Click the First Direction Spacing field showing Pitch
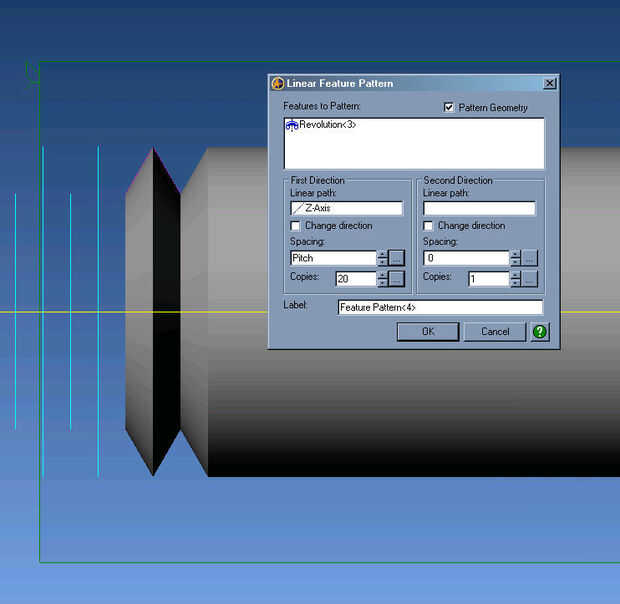 pyautogui.click(x=333, y=258)
